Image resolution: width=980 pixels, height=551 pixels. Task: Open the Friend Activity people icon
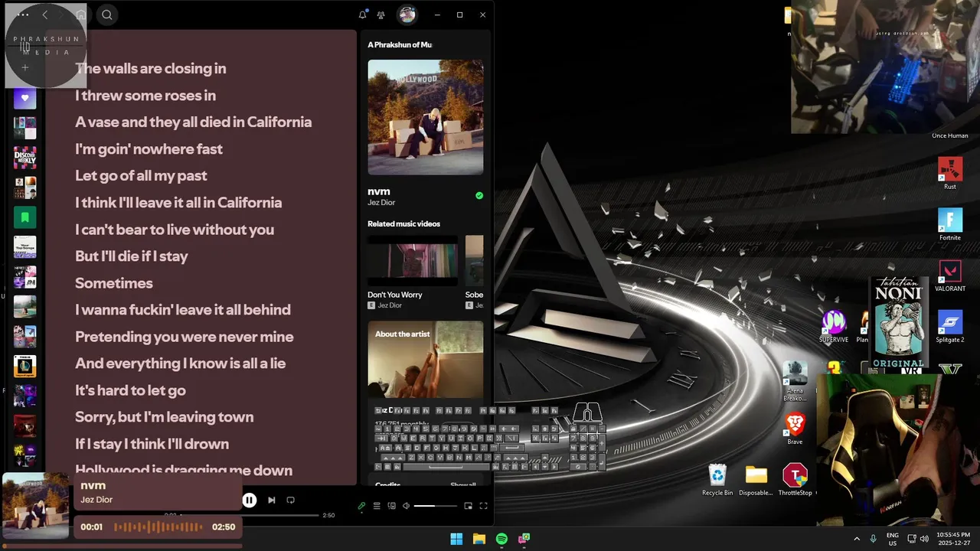pos(381,15)
